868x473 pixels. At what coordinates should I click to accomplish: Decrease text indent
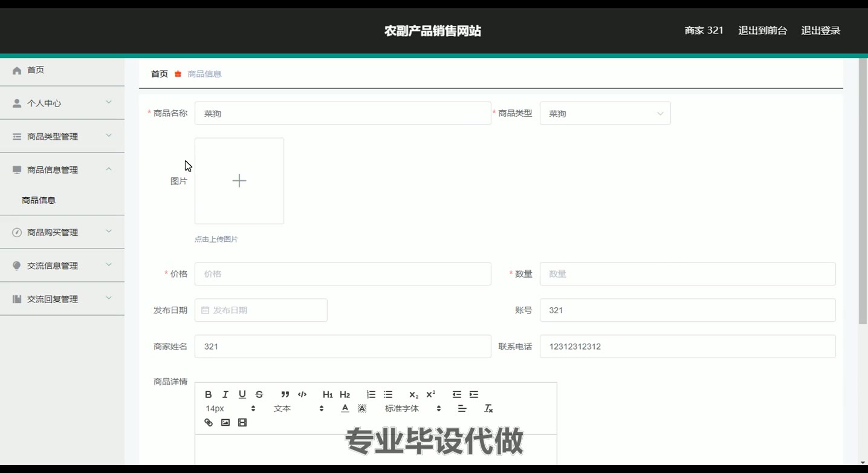click(x=457, y=394)
